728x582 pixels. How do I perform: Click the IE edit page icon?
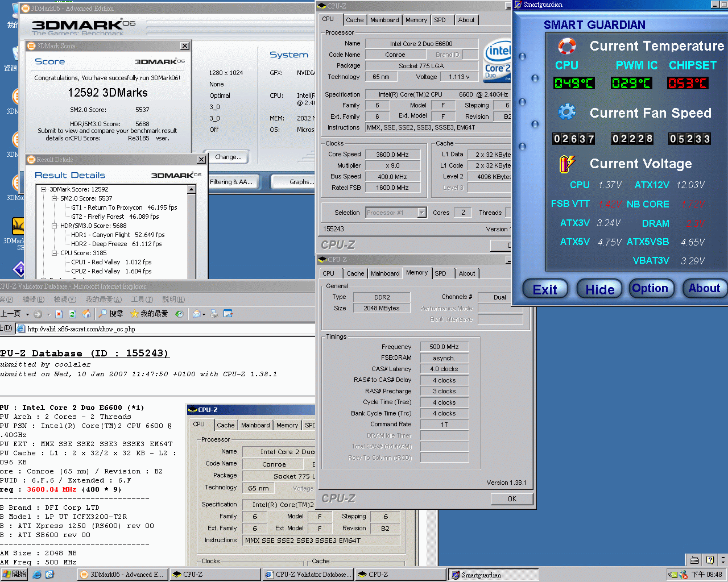coord(228,314)
